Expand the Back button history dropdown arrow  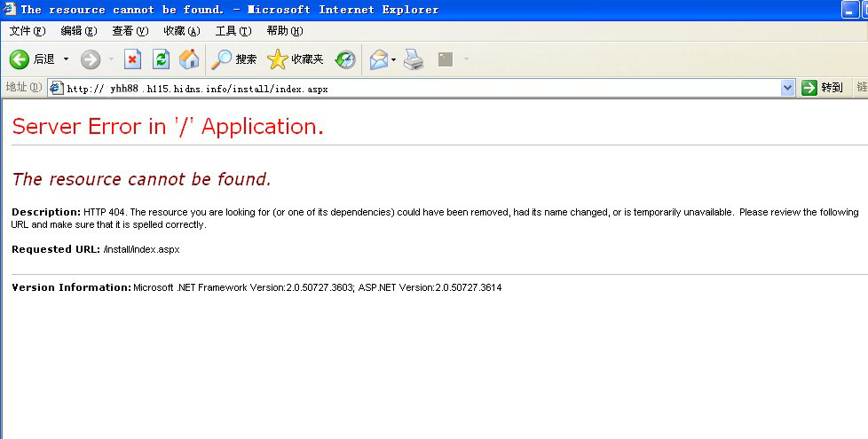pyautogui.click(x=66, y=59)
